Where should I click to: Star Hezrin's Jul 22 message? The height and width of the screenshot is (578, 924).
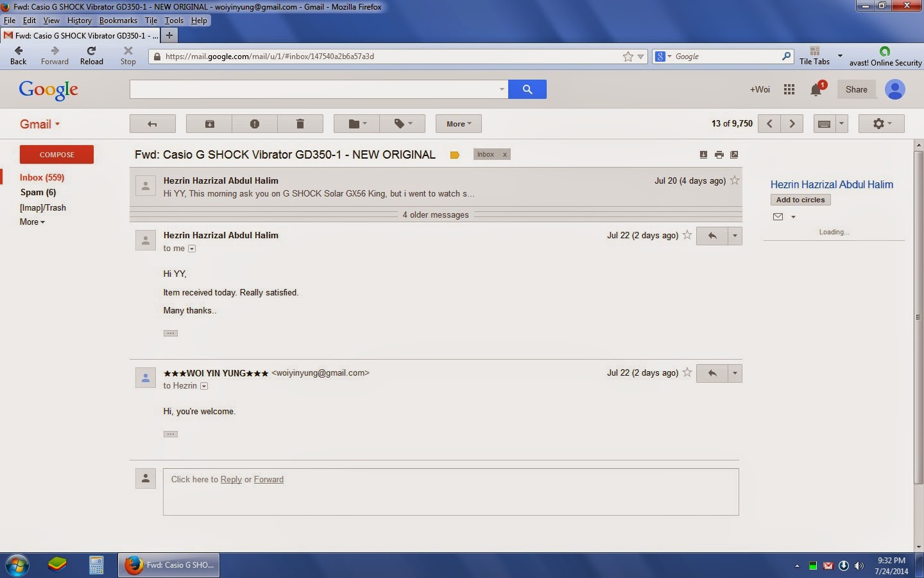click(x=687, y=235)
